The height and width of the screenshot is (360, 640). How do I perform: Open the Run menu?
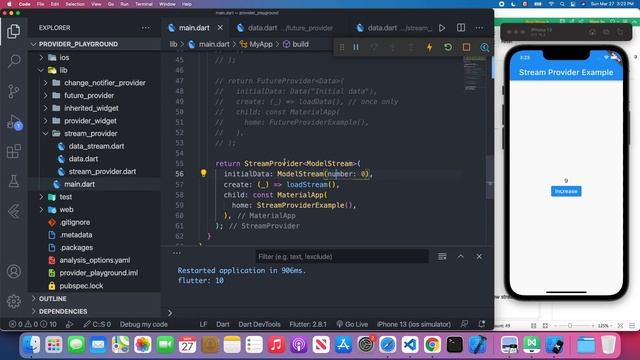[x=124, y=4]
